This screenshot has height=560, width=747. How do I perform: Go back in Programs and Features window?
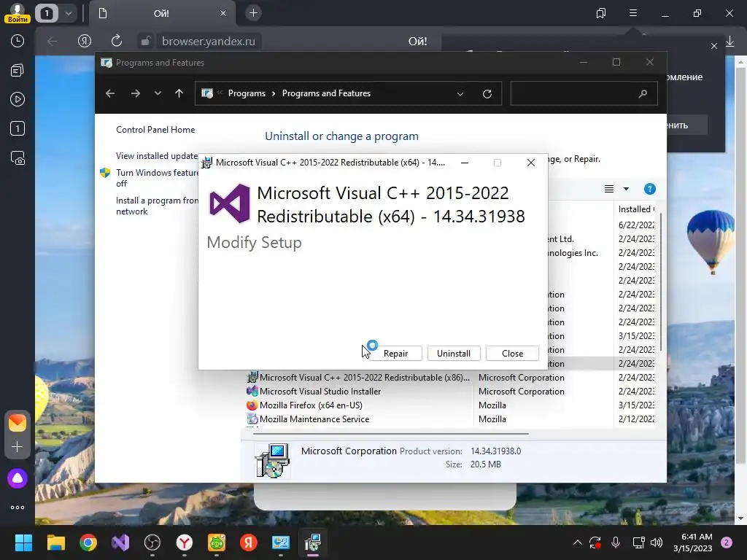[x=110, y=93]
